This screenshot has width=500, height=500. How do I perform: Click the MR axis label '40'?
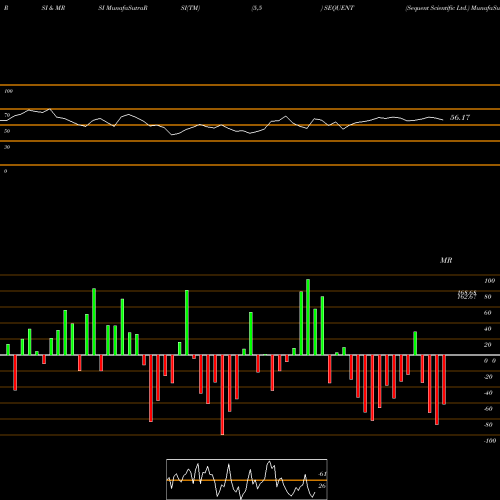pos(488,329)
